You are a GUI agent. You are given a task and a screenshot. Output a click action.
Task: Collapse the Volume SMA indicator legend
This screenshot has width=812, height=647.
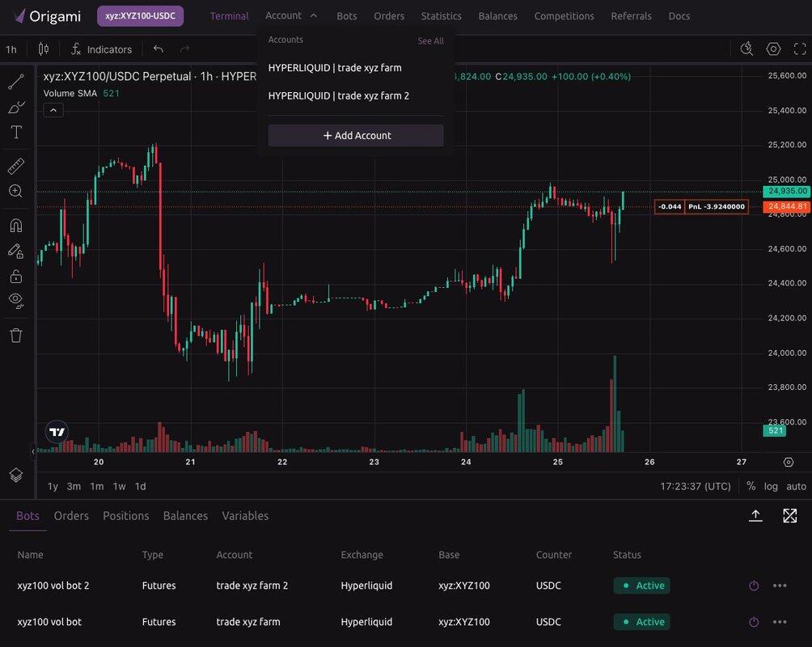tap(53, 110)
